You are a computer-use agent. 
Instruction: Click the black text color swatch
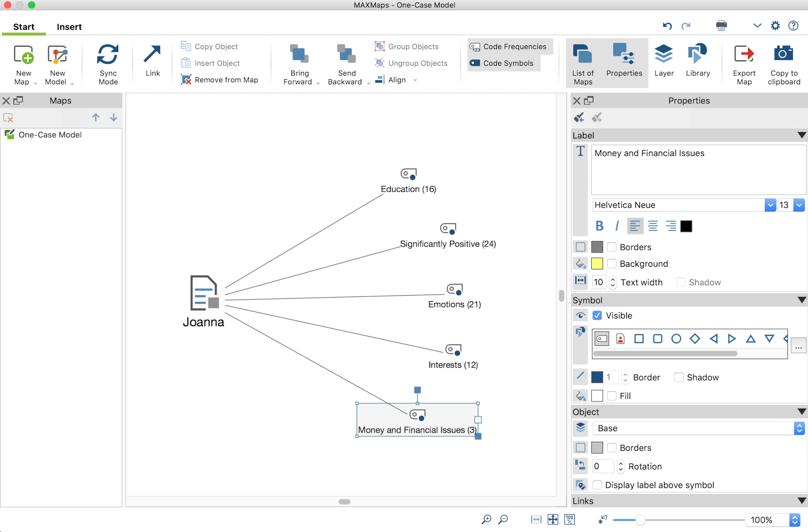coord(686,226)
